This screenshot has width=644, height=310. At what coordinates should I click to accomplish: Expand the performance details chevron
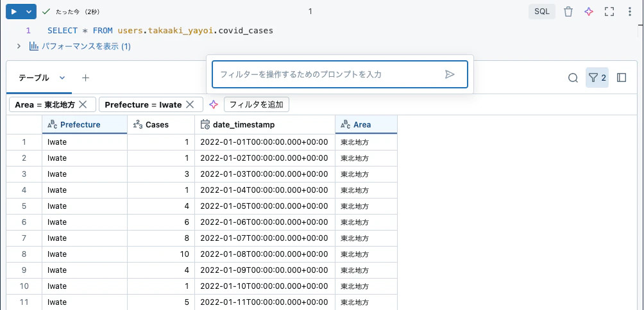click(x=19, y=46)
